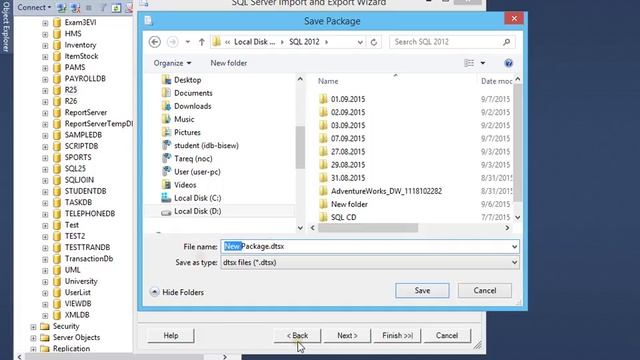The image size is (640, 360).
Task: Change view layout icon
Action: click(x=469, y=63)
